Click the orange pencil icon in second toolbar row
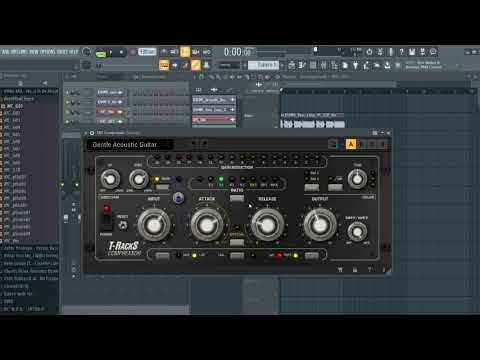Screen dimensions: 480x360 pyautogui.click(x=196, y=65)
